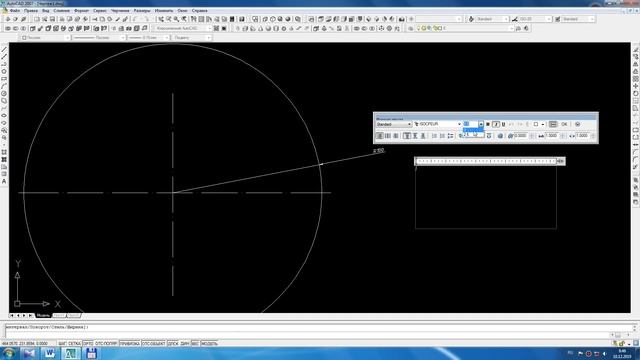Toggle Underline in Text Formatting toolbar

pyautogui.click(x=503, y=124)
